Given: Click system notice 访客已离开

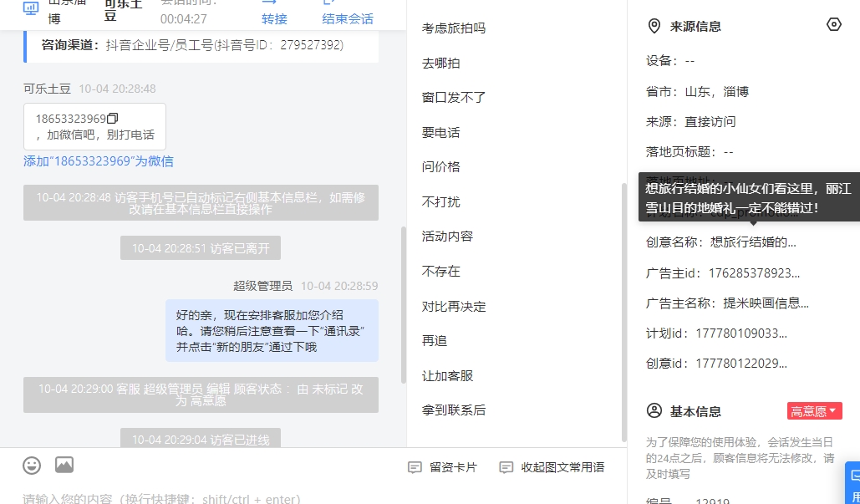Looking at the screenshot, I should click(x=201, y=248).
